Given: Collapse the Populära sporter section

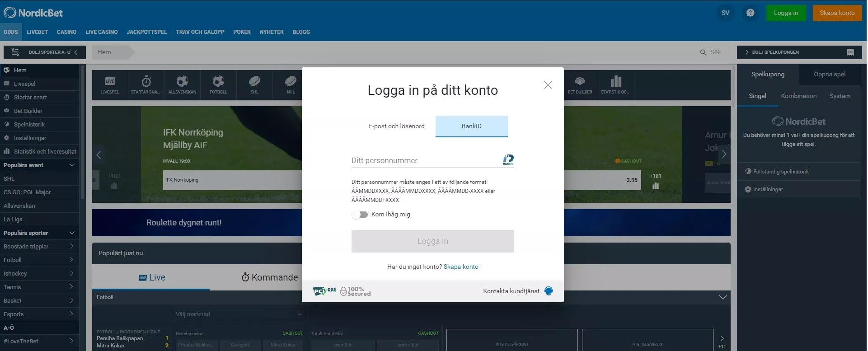Looking at the screenshot, I should point(71,233).
